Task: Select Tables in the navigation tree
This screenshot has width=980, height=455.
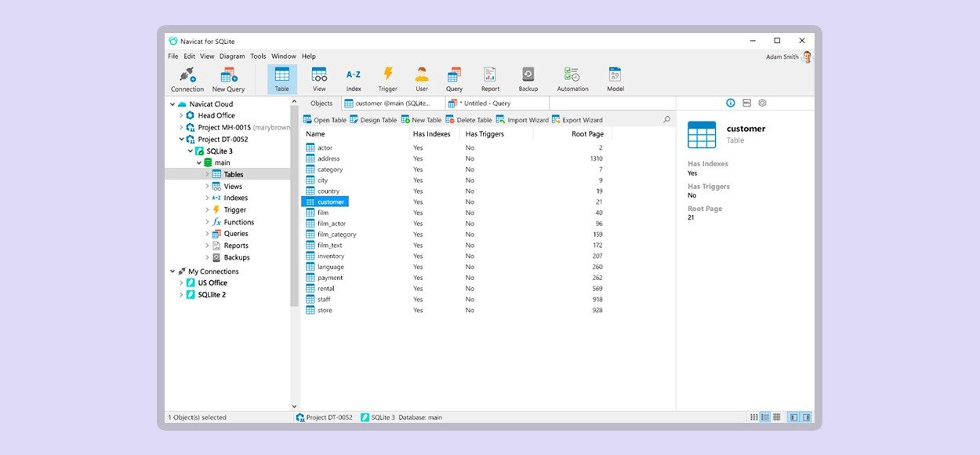Action: click(227, 174)
